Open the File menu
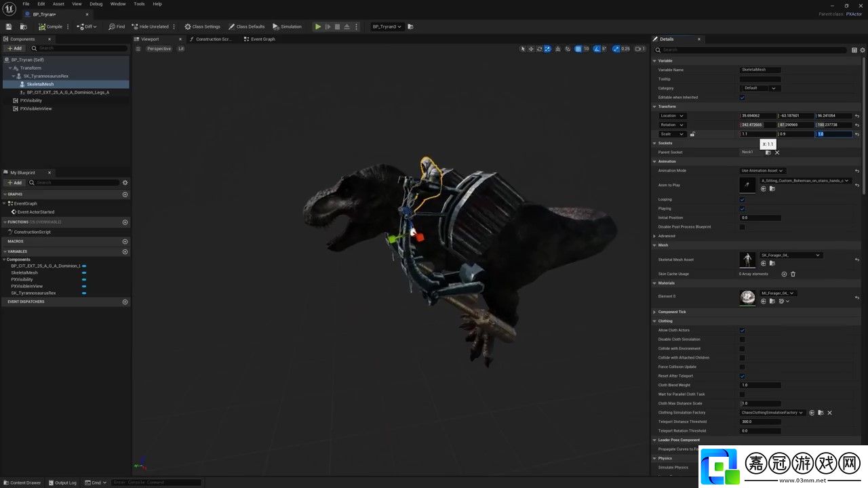 coord(26,4)
